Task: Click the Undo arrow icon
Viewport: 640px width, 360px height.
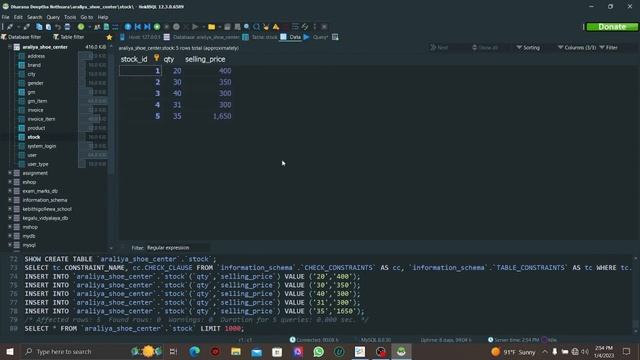Action: (x=58, y=27)
